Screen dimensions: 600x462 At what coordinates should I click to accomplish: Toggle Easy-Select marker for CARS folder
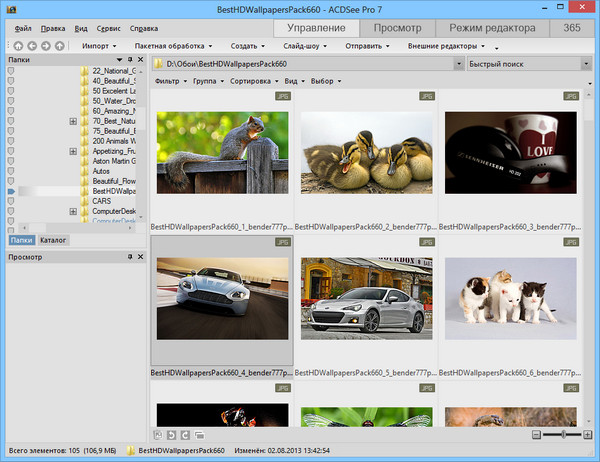pyautogui.click(x=11, y=201)
